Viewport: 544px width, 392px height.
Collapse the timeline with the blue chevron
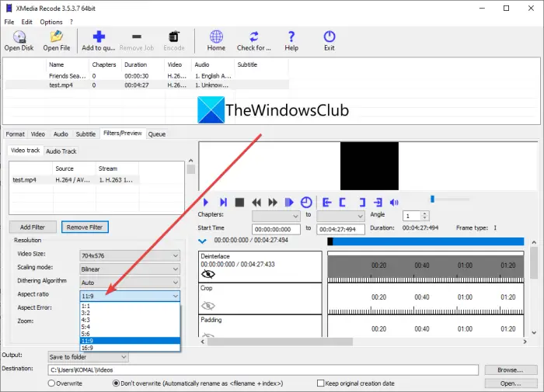(x=202, y=241)
